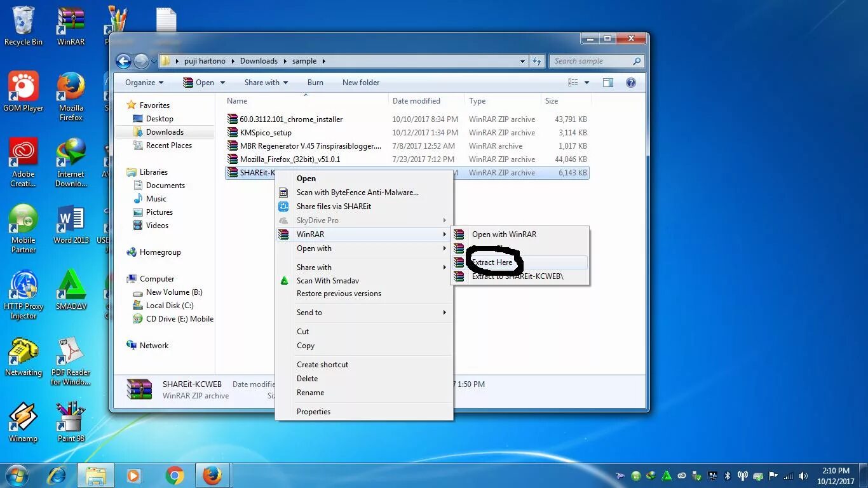Select Windows Explorer taskbar button
The image size is (868, 488).
pos(96,475)
